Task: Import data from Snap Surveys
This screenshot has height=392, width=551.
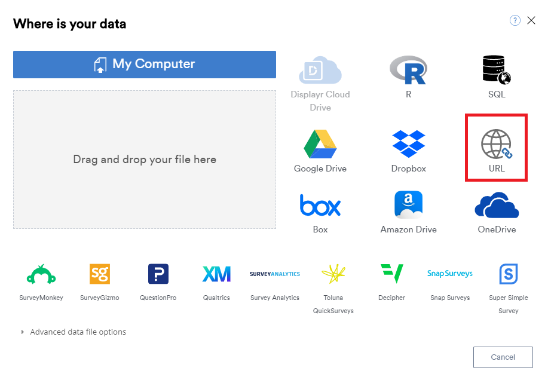Action: (450, 274)
